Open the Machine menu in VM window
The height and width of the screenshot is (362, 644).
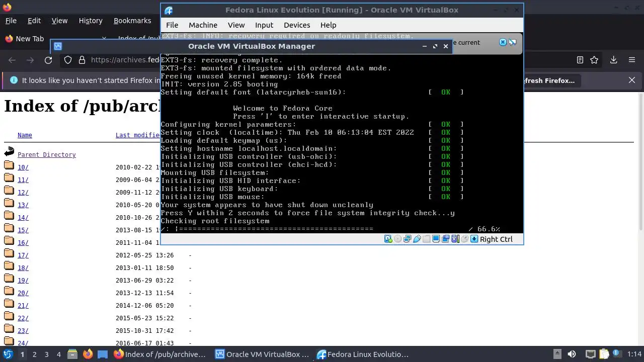(203, 25)
